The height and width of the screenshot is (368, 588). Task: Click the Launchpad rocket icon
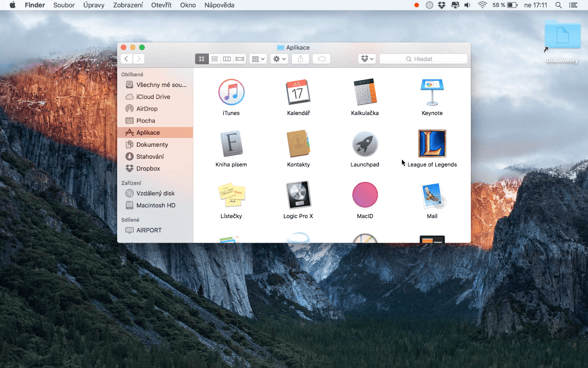[x=365, y=144]
